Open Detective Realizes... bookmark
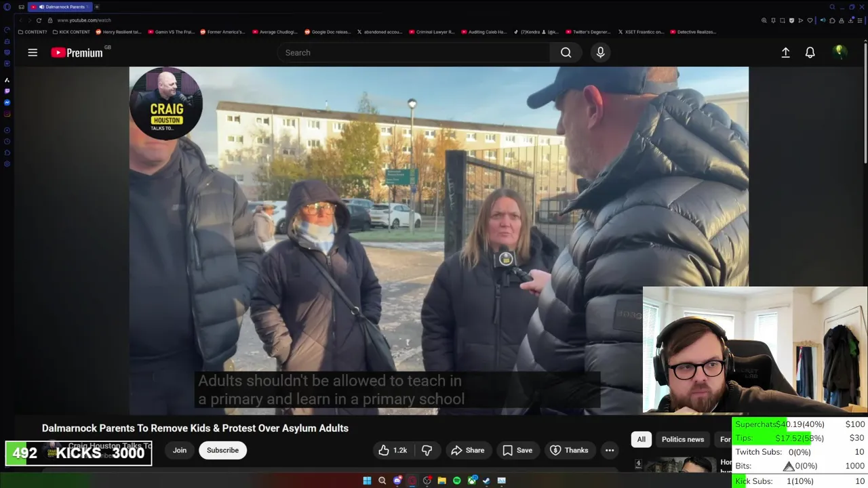 [693, 32]
